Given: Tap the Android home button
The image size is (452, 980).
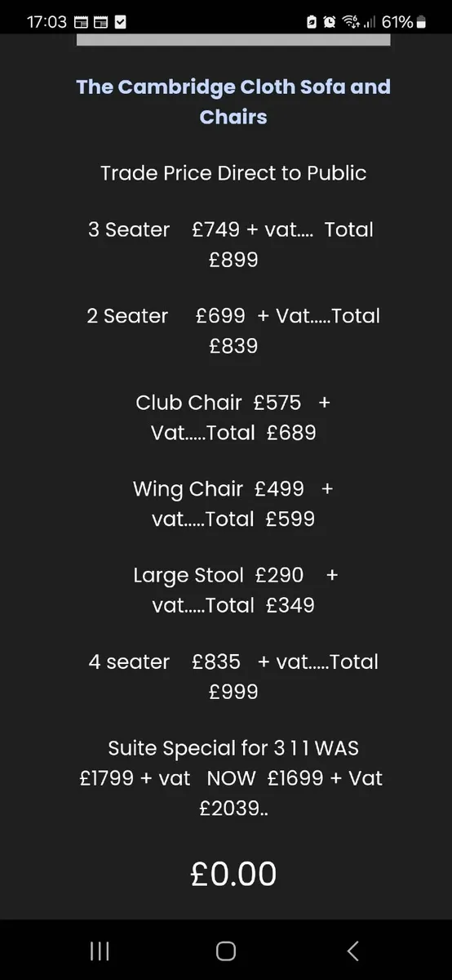Looking at the screenshot, I should (226, 951).
